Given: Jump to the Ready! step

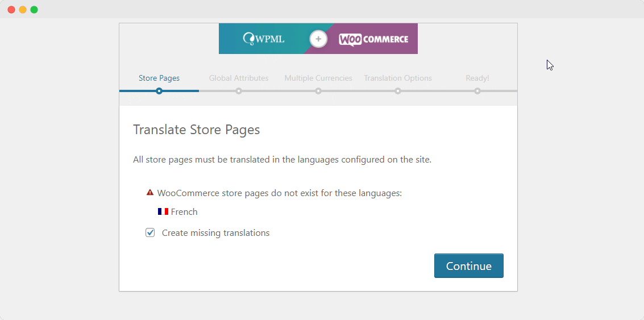Looking at the screenshot, I should pyautogui.click(x=477, y=78).
